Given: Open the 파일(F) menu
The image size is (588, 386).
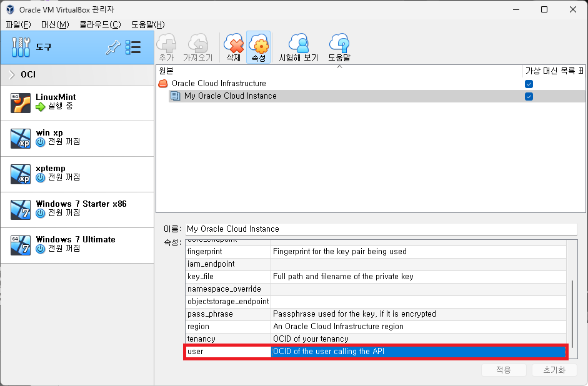Looking at the screenshot, I should (18, 25).
